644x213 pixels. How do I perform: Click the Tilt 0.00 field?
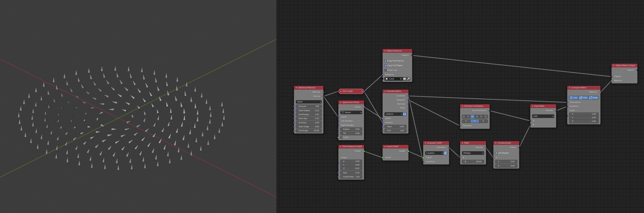pos(351,134)
